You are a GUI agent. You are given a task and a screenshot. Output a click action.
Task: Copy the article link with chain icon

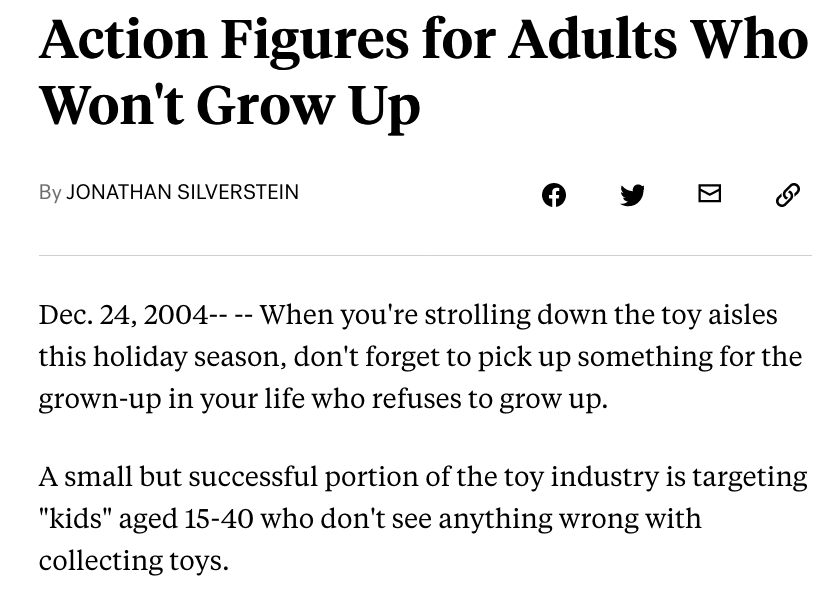coord(788,195)
